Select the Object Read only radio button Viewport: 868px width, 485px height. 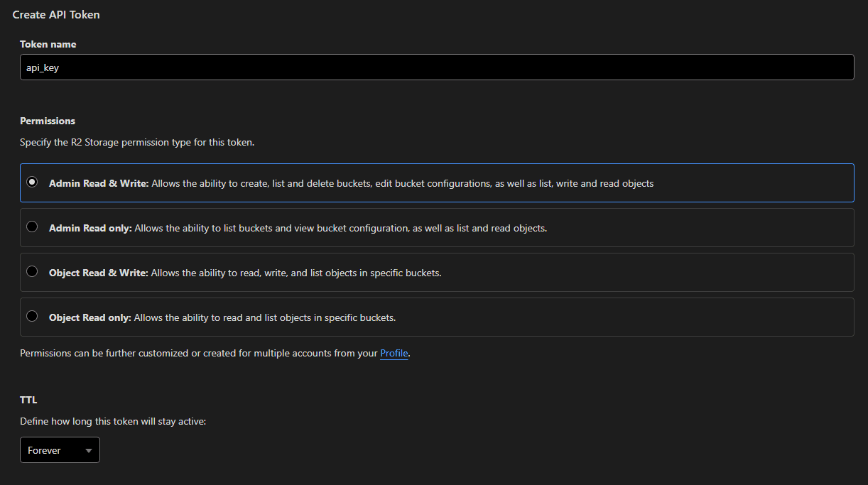pos(32,316)
